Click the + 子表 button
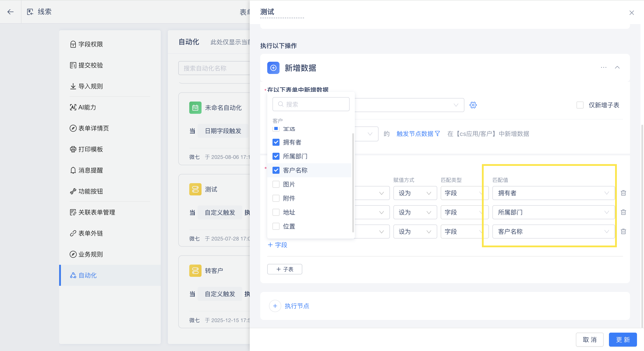Viewport: 644px width, 351px height. tap(285, 269)
